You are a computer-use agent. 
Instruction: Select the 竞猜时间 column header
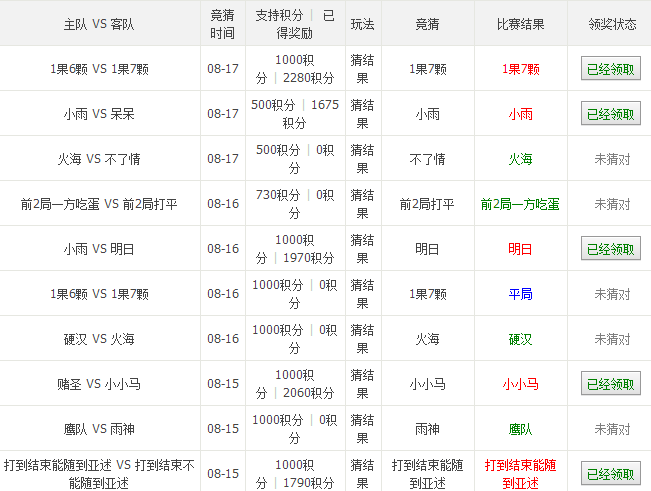pyautogui.click(x=223, y=23)
